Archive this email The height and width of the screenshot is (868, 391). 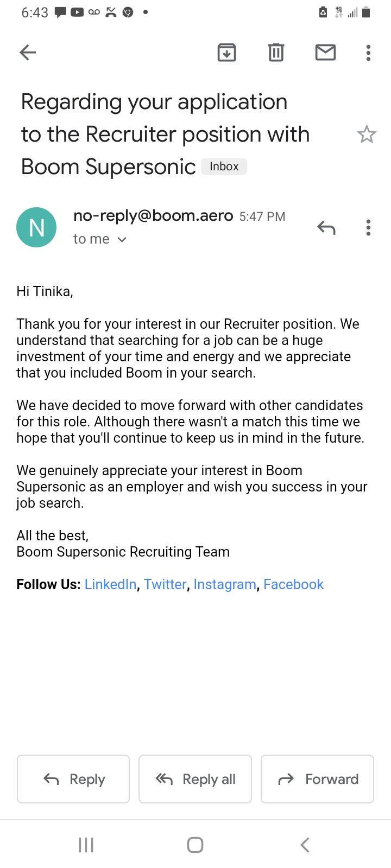click(x=226, y=52)
